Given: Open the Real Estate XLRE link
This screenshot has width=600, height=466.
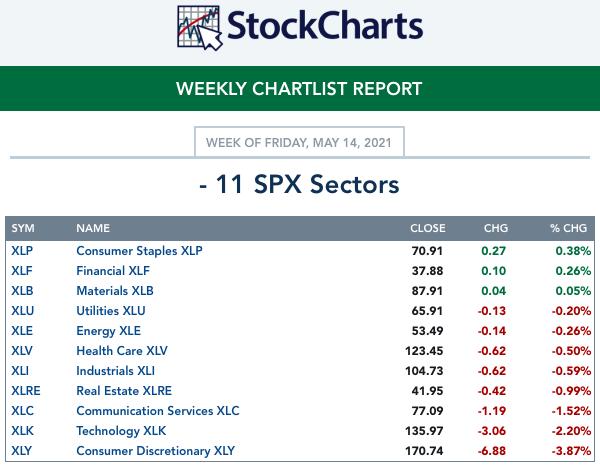Looking at the screenshot, I should 124,390.
